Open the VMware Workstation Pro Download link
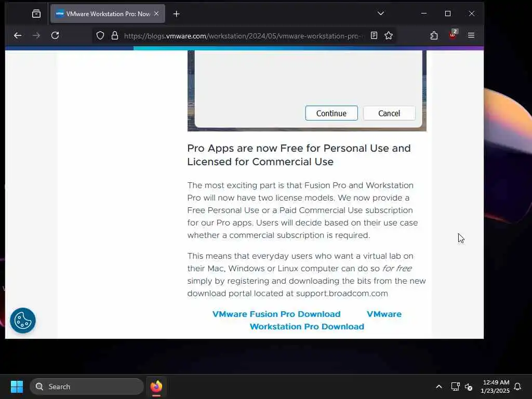Screen dimensions: 532x399 (x=307, y=327)
